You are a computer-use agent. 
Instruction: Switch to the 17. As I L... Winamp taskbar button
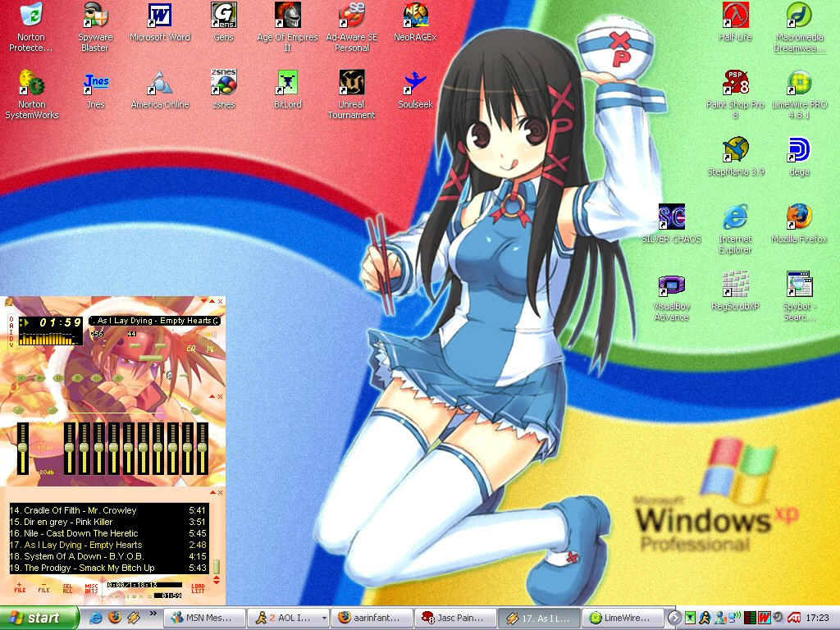pos(540,619)
